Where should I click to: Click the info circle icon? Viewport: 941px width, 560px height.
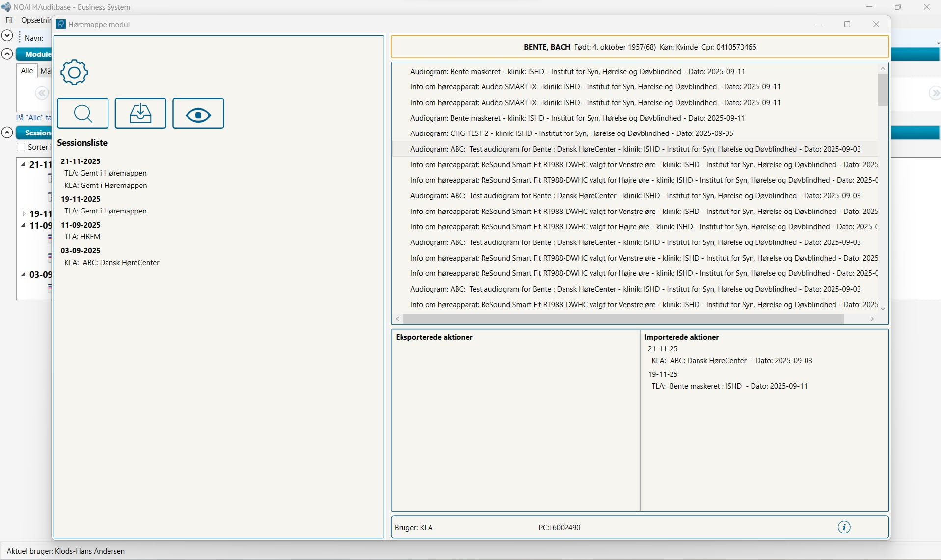(x=844, y=527)
